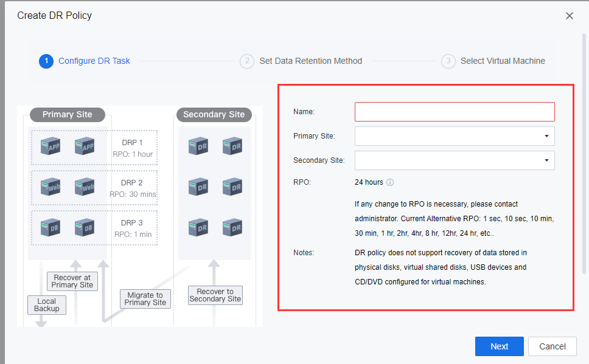This screenshot has width=589, height=364.
Task: Click the DRP 1 label
Action: [x=132, y=143]
